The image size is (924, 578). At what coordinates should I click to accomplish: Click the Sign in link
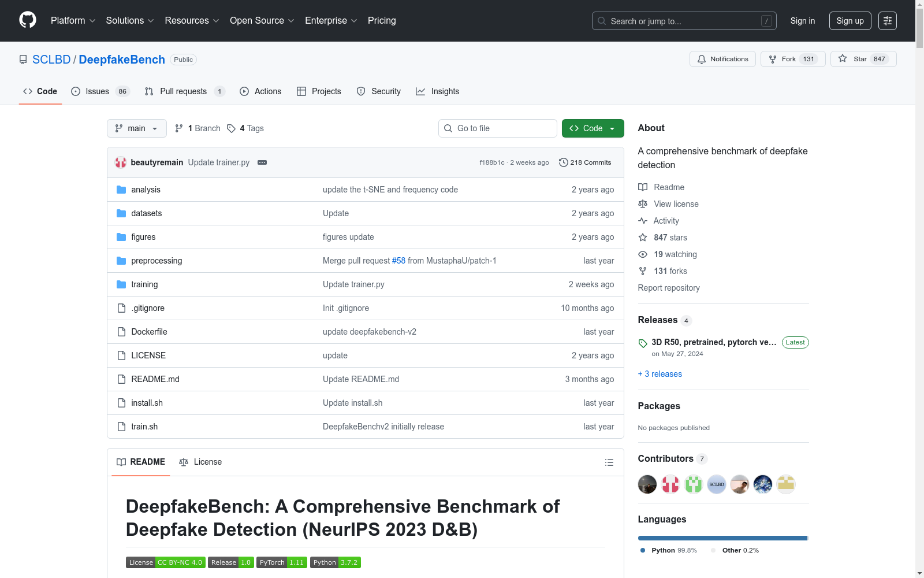tap(803, 21)
